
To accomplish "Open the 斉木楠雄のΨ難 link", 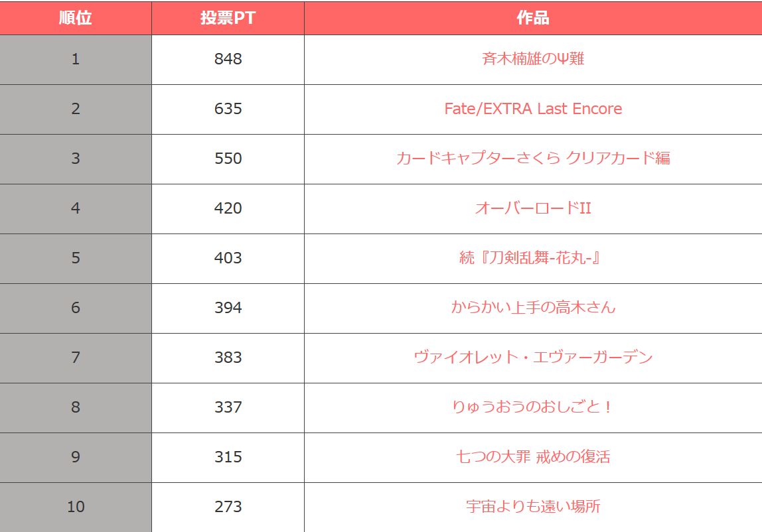I will (x=533, y=59).
